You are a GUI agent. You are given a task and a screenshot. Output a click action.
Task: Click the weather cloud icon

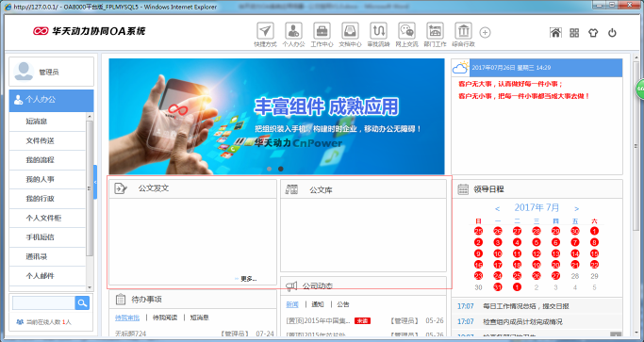460,67
